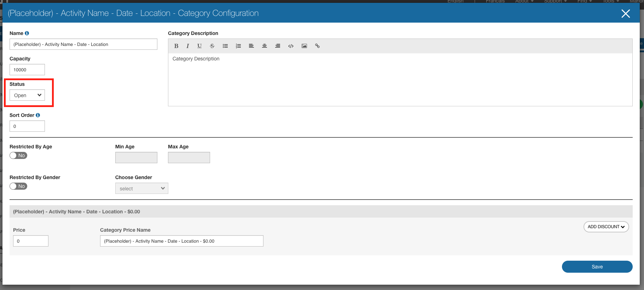Toggle bold formatting in description editor

click(176, 46)
